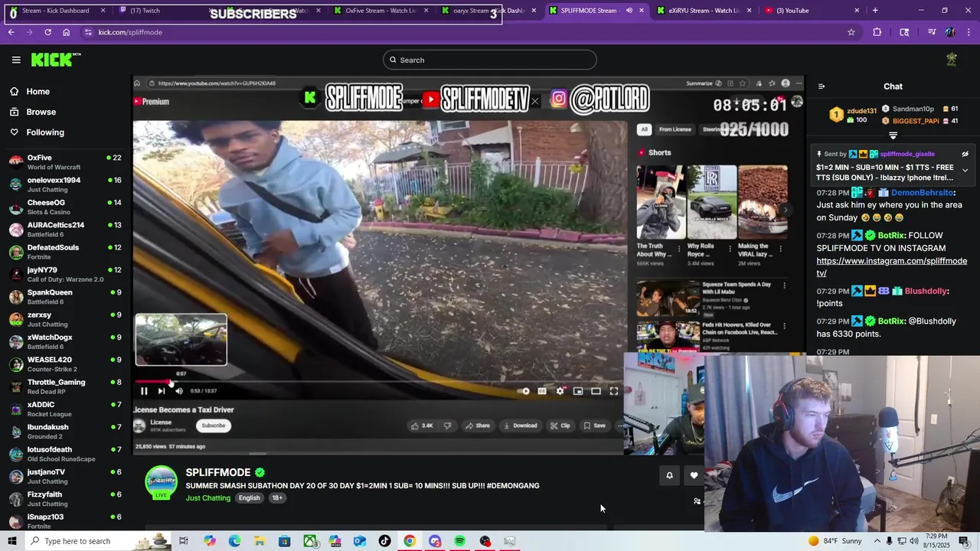
Task: Click DemonBehrsito username in chat
Action: coord(923,193)
